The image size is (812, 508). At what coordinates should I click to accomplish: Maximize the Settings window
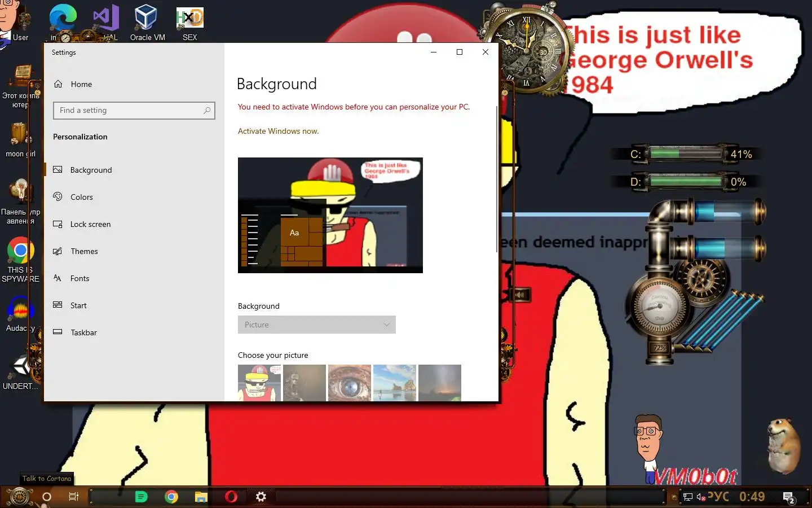click(x=460, y=52)
